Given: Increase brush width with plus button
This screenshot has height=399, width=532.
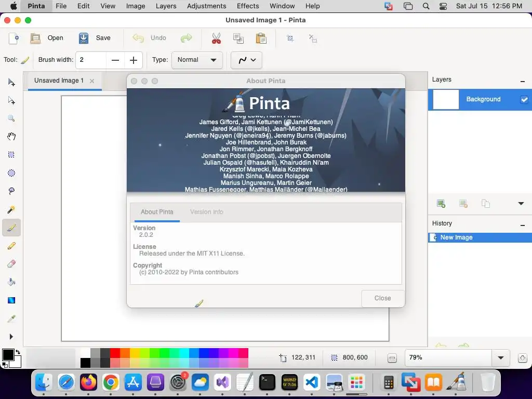Looking at the screenshot, I should click(134, 60).
